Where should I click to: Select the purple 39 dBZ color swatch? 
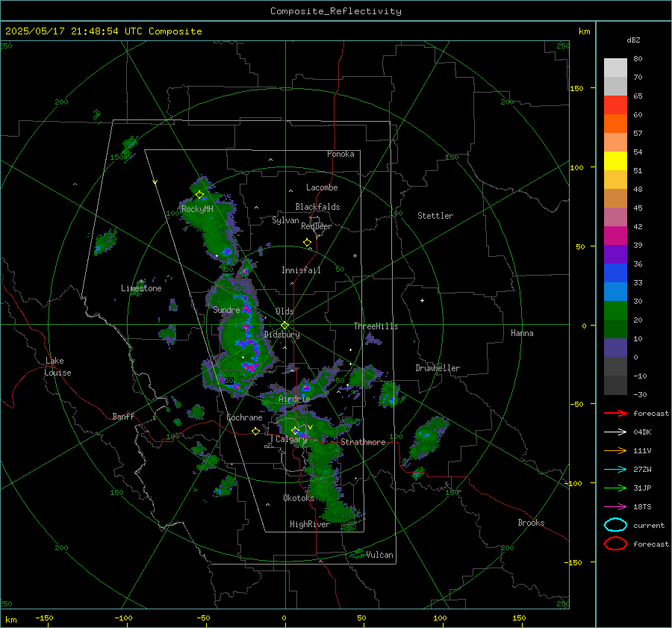point(615,254)
